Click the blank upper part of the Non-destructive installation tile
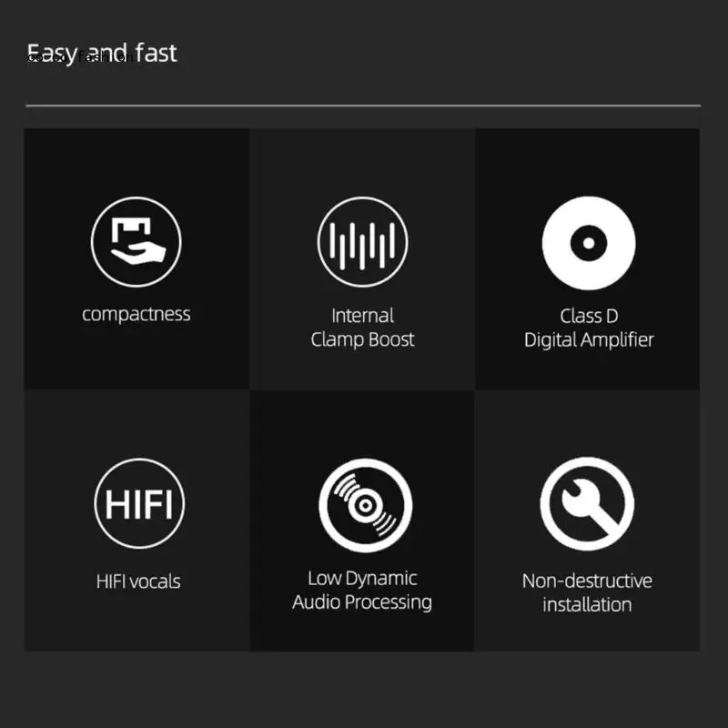The image size is (728, 728). pyautogui.click(x=587, y=420)
